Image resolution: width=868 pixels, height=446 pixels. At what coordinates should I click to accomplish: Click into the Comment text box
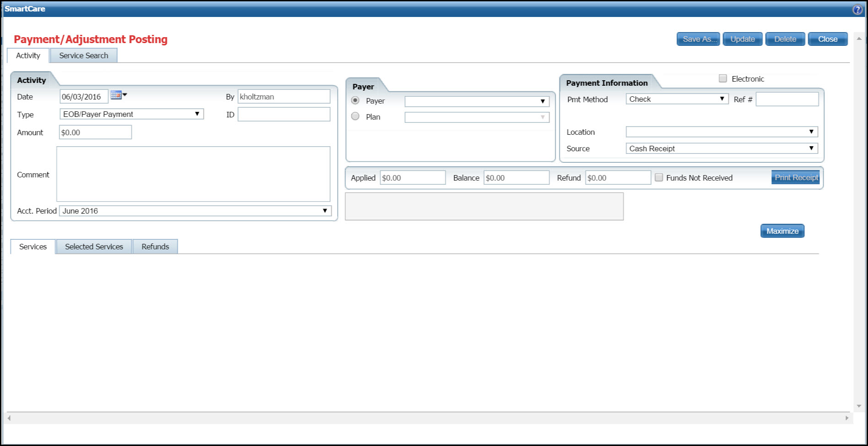click(x=193, y=174)
